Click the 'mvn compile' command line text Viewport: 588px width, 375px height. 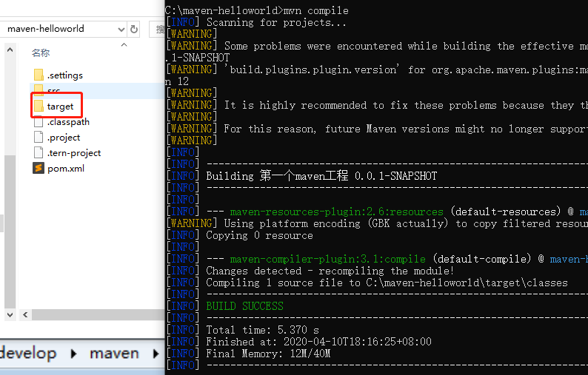click(x=315, y=10)
